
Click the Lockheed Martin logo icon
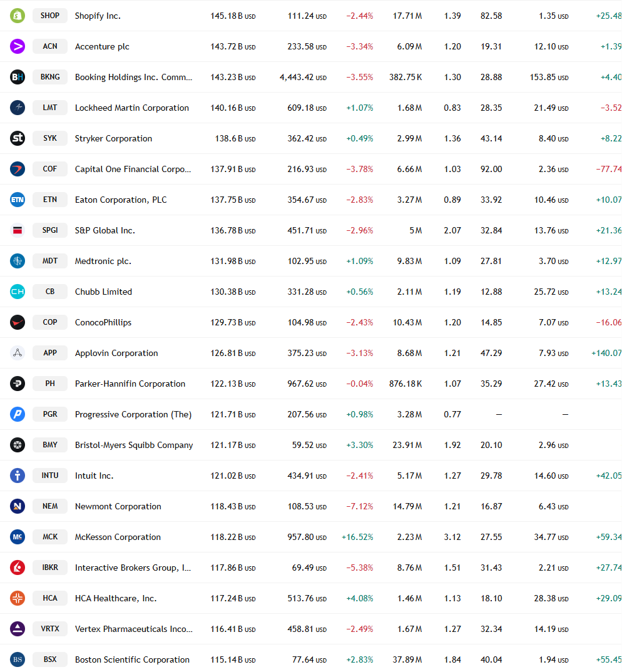(18, 108)
